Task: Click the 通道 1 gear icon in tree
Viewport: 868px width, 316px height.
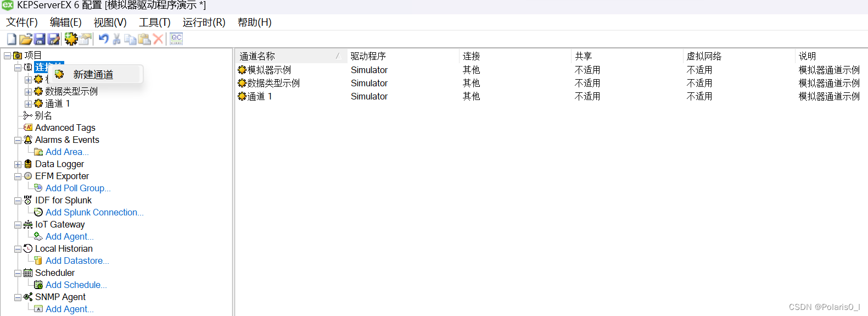Action: 38,103
